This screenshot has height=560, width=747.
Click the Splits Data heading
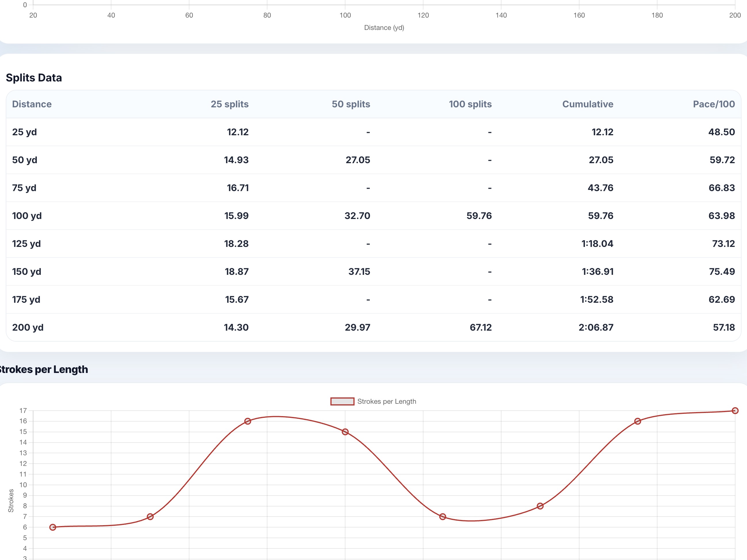(x=34, y=78)
